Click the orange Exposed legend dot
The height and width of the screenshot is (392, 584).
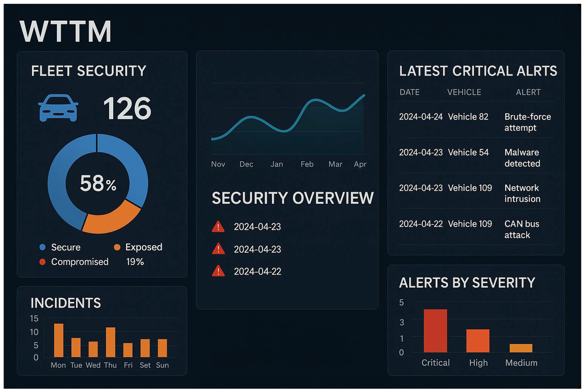click(x=117, y=247)
